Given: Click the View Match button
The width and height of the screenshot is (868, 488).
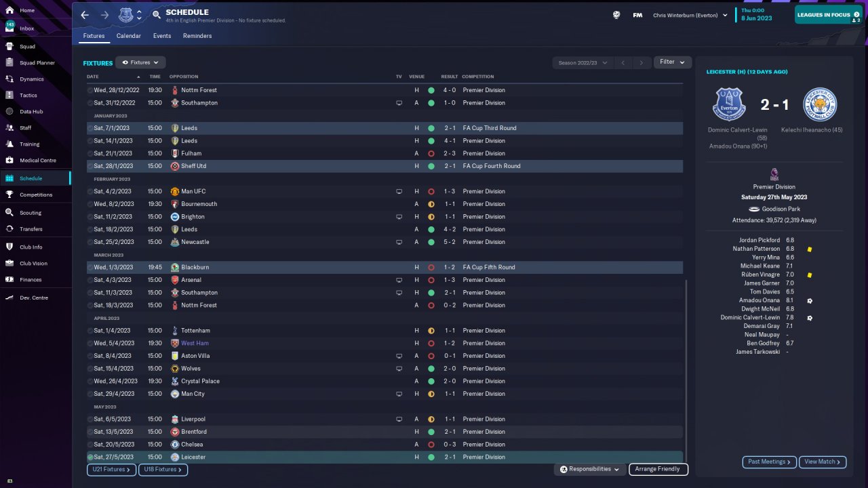Looking at the screenshot, I should 823,462.
